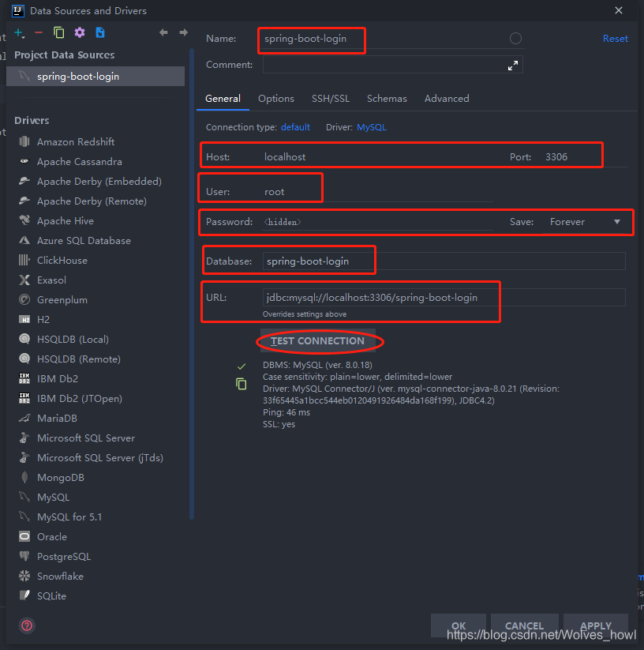The image size is (644, 650).
Task: Focus the Host field showing localhost
Action: 377,157
